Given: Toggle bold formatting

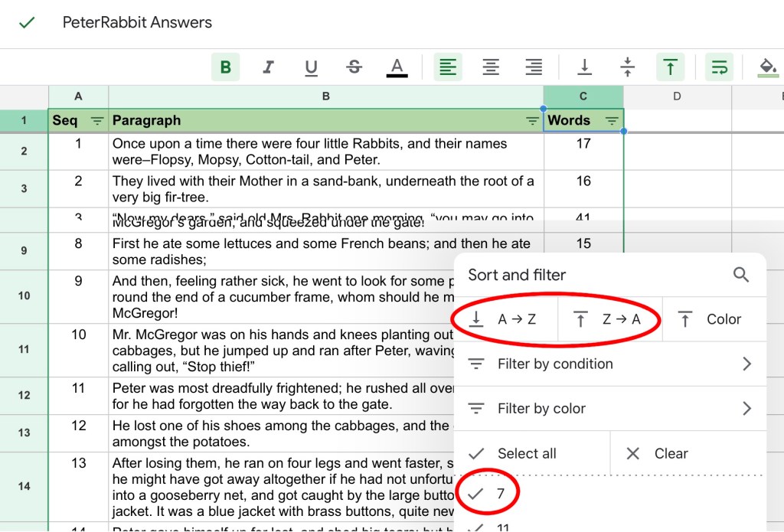Looking at the screenshot, I should click(225, 67).
